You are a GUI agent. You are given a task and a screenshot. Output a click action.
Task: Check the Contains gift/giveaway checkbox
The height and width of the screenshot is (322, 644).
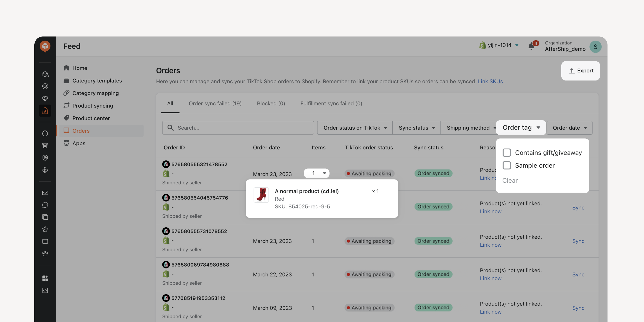point(507,152)
